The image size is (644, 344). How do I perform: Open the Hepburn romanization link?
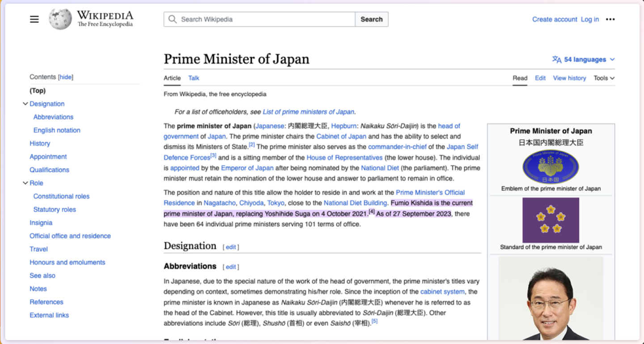pyautogui.click(x=344, y=126)
